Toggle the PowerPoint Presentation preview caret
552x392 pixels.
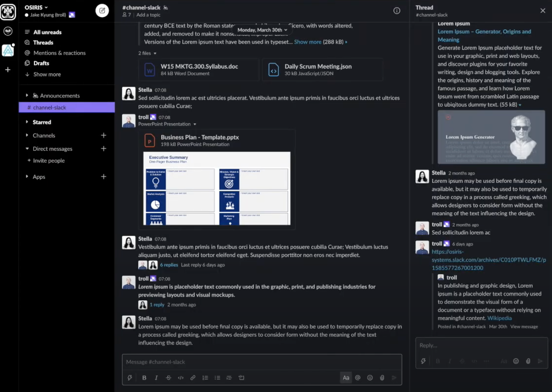[195, 124]
